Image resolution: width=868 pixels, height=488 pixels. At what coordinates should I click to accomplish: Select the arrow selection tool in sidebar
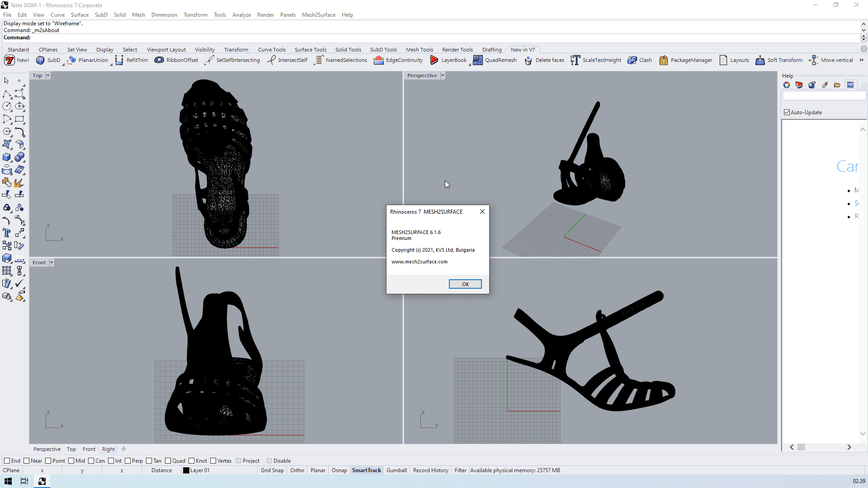tap(6, 80)
